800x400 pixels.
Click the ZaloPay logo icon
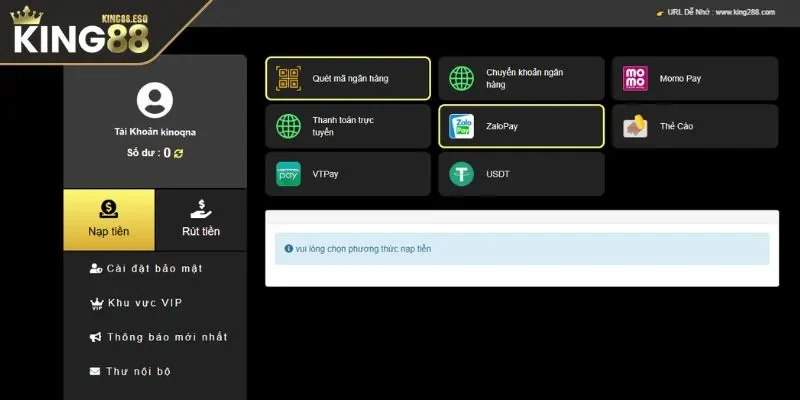(462, 126)
